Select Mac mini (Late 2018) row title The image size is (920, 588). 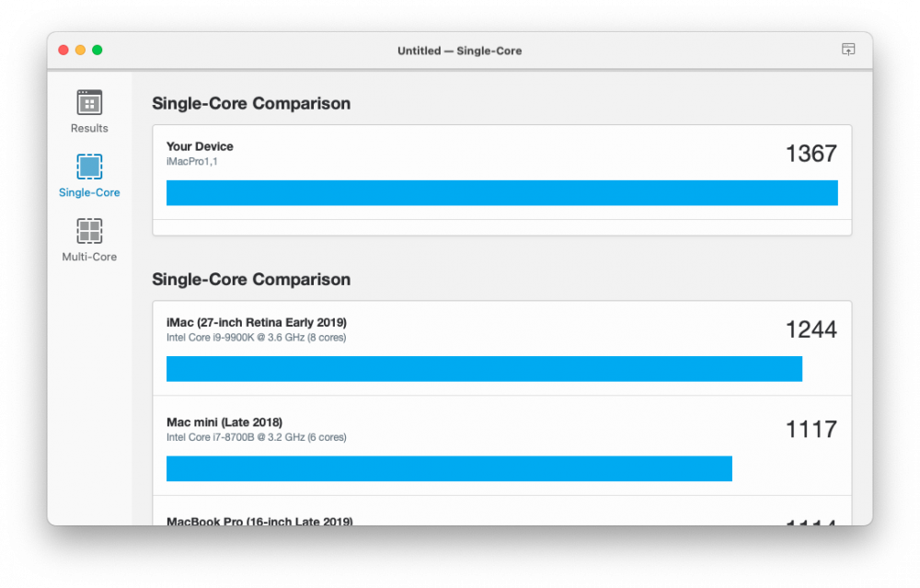(224, 422)
